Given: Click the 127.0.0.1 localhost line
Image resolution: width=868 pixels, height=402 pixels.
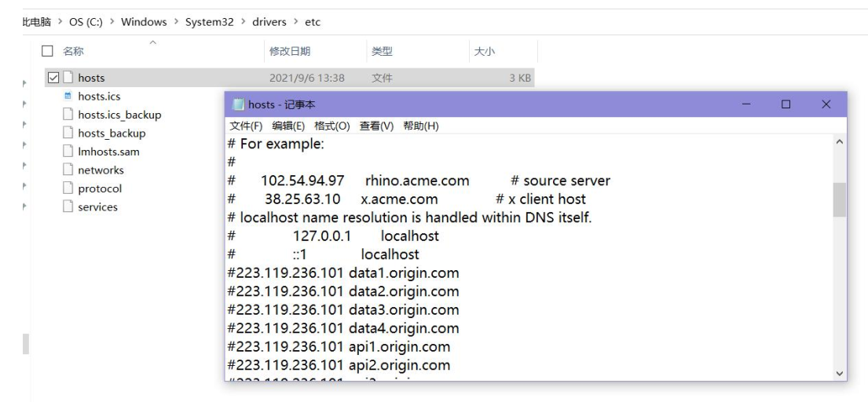Looking at the screenshot, I should tap(333, 236).
